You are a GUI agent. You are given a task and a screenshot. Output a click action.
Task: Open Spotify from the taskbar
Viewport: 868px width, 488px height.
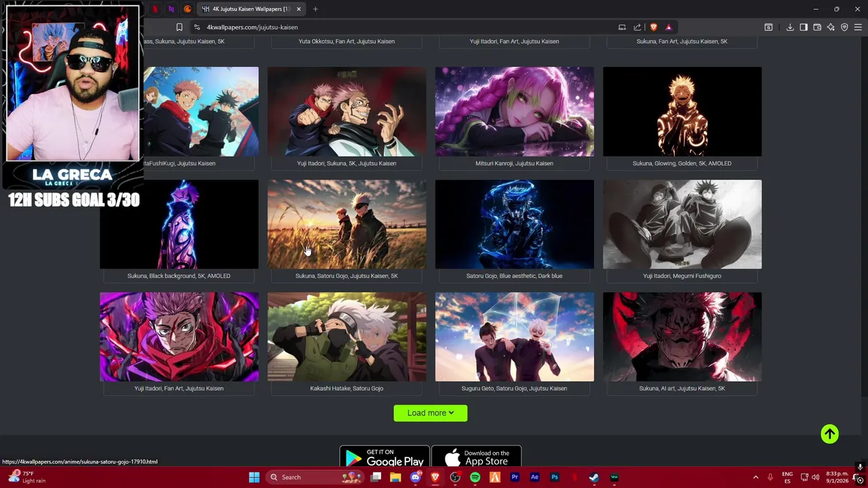[x=475, y=477]
